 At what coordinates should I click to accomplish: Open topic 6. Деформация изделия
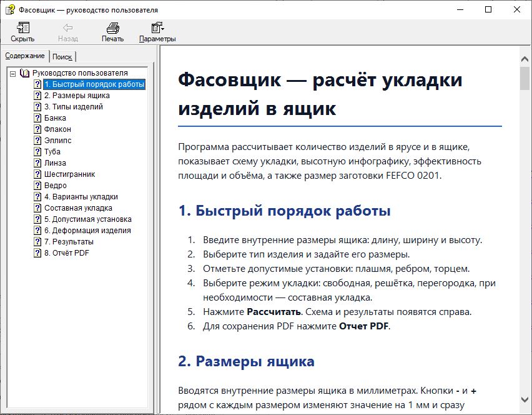pyautogui.click(x=87, y=230)
